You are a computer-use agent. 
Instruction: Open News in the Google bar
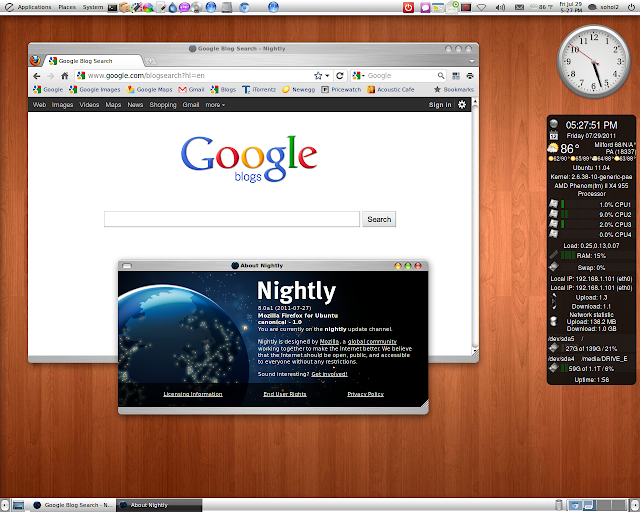coord(135,105)
